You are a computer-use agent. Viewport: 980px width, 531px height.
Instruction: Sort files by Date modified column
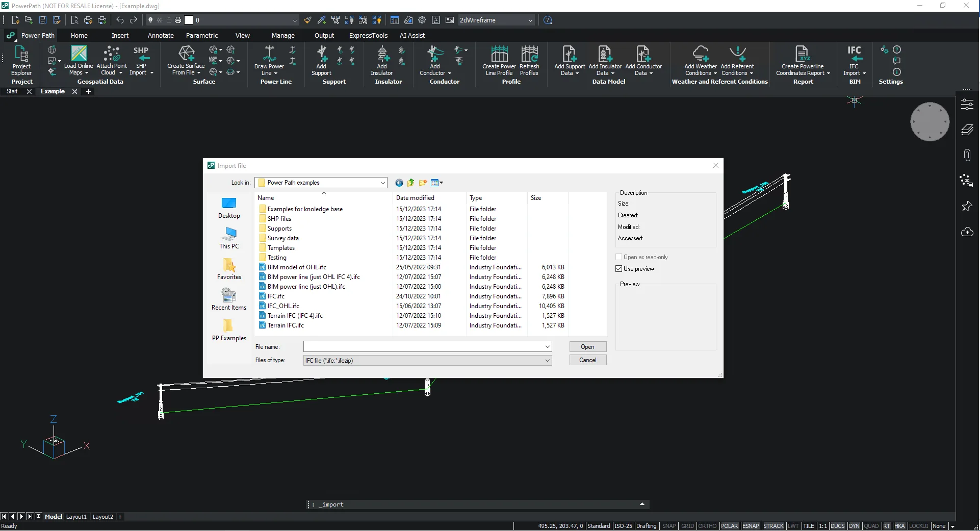pos(429,198)
